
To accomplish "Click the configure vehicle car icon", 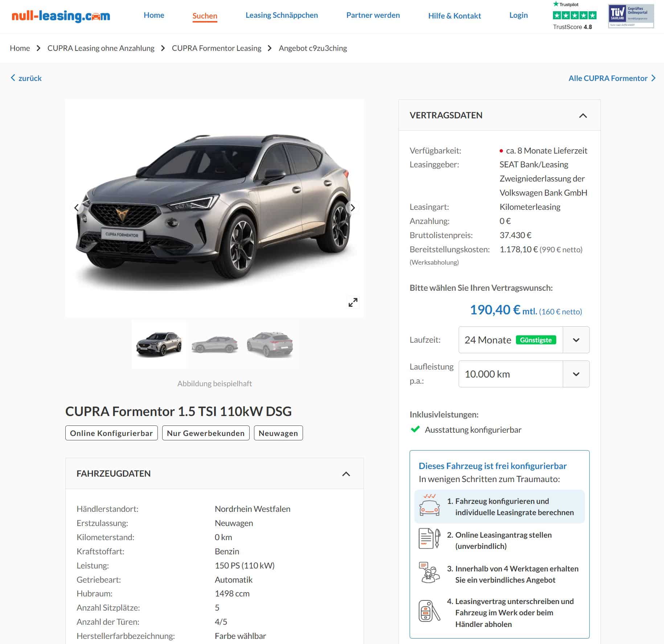I will 430,505.
